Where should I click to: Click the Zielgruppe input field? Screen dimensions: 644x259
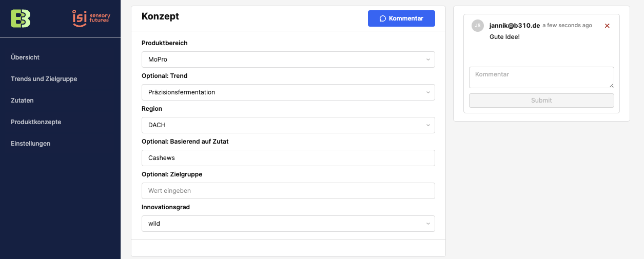click(x=288, y=191)
